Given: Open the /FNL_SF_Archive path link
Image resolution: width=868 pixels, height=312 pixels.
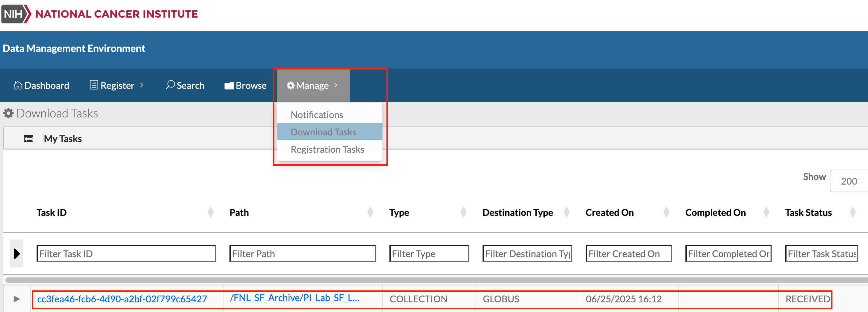Looking at the screenshot, I should [x=294, y=298].
